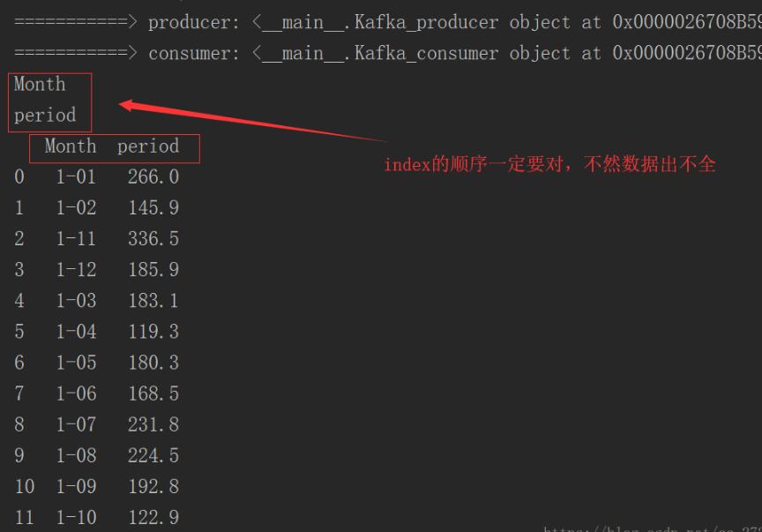Click the period value 336.5
This screenshot has width=762, height=532.
click(153, 239)
